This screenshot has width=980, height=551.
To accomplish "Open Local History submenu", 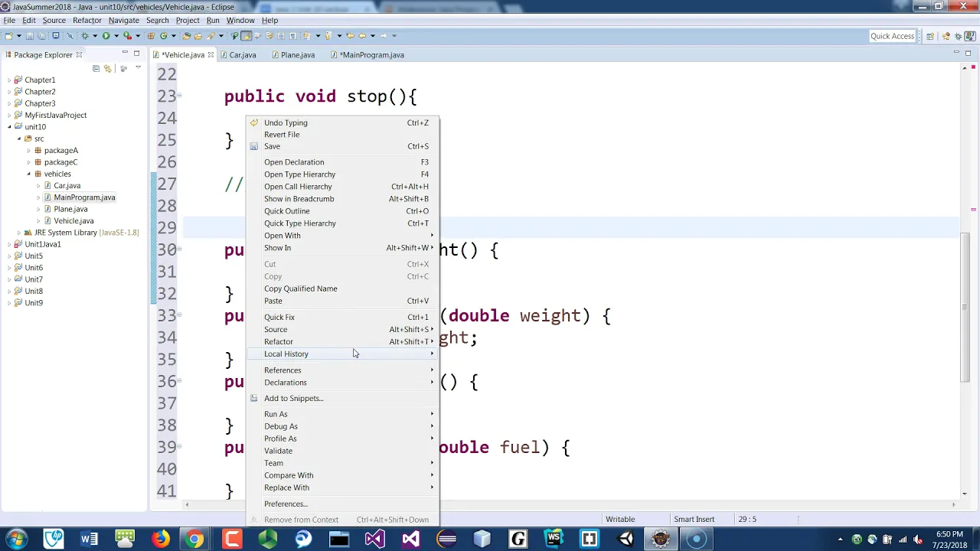I will (343, 354).
